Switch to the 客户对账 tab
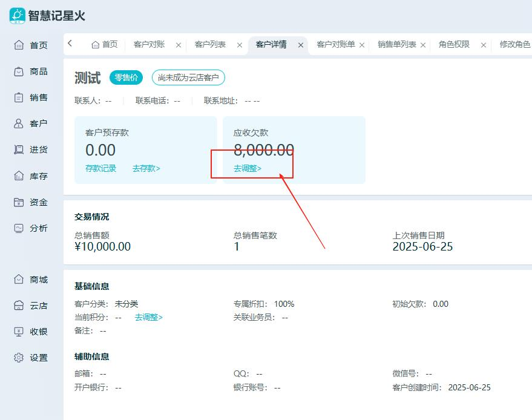This screenshot has width=532, height=420. (x=149, y=44)
